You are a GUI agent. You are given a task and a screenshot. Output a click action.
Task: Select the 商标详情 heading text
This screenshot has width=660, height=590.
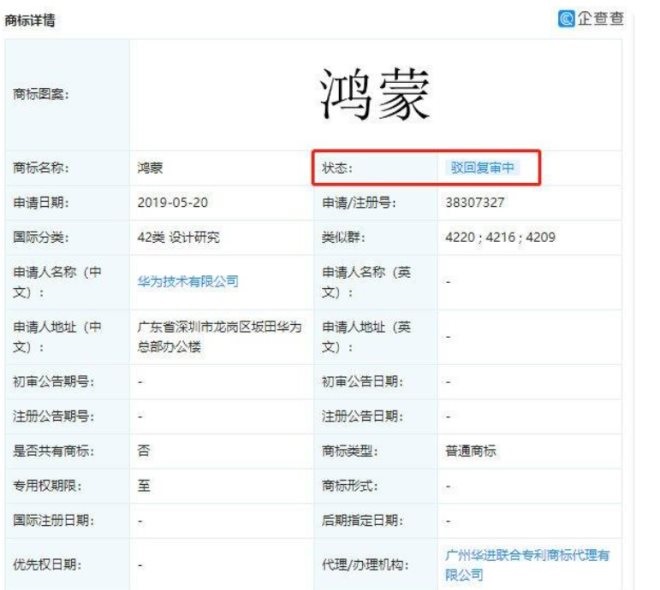(29, 20)
